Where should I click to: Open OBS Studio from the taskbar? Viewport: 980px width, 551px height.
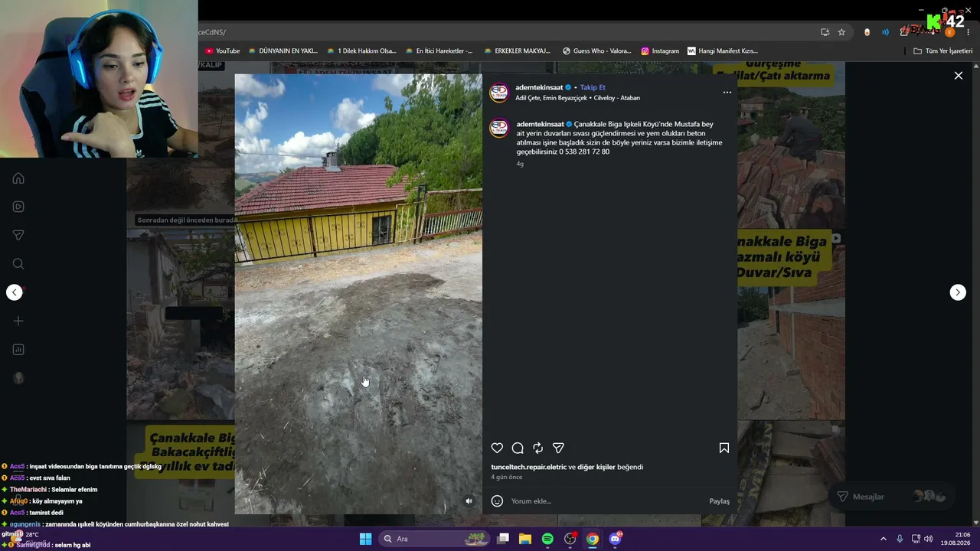pyautogui.click(x=570, y=539)
